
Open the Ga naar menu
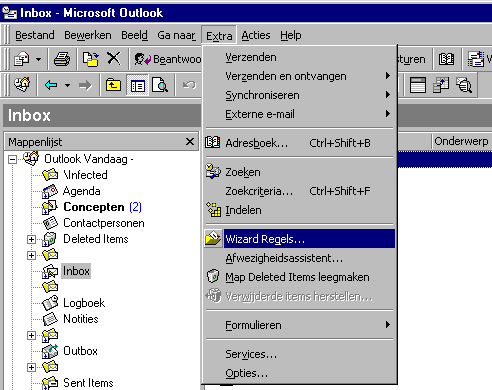point(176,35)
